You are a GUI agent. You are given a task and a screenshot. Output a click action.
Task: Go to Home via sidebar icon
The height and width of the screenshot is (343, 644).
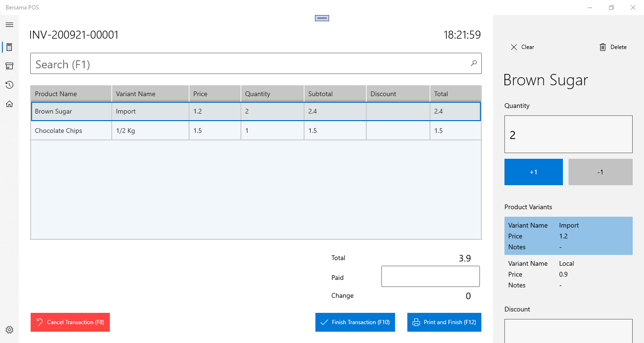[9, 104]
